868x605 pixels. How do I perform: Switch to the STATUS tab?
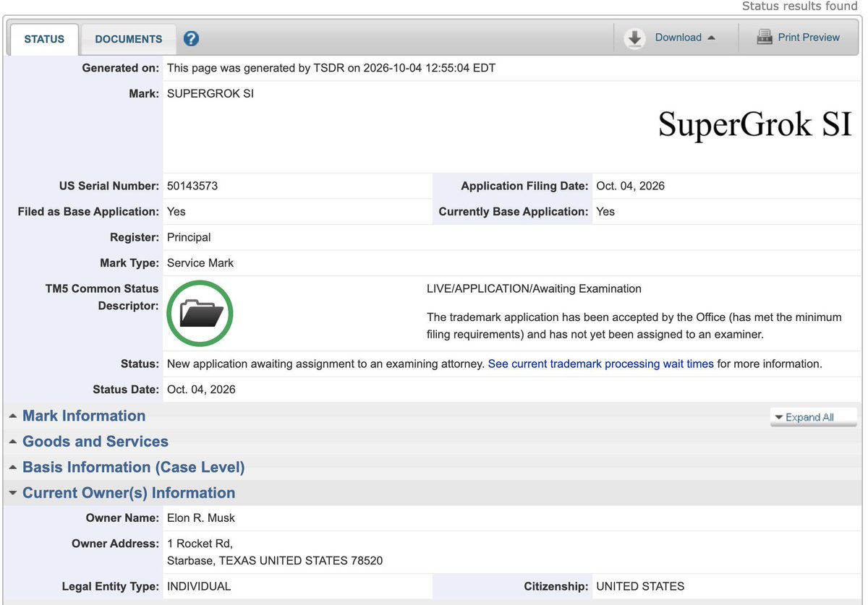(44, 39)
